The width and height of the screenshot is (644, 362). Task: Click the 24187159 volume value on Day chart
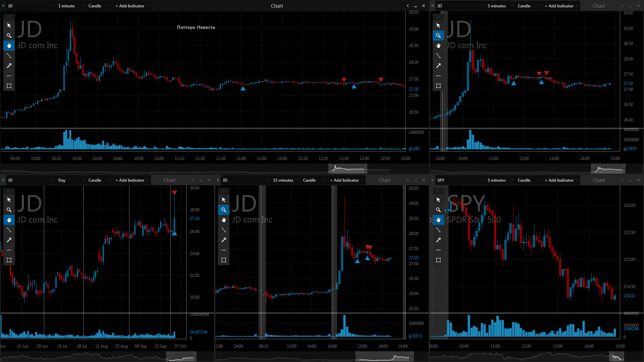(x=198, y=332)
